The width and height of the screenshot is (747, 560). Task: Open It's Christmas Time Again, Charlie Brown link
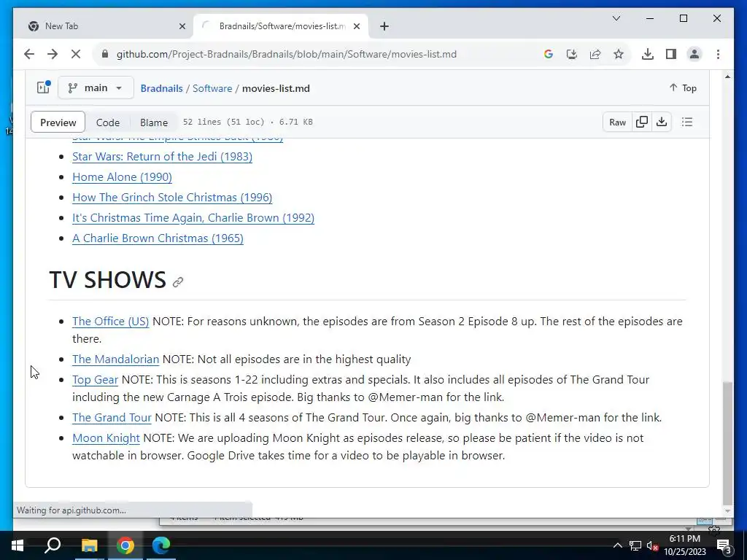(193, 217)
